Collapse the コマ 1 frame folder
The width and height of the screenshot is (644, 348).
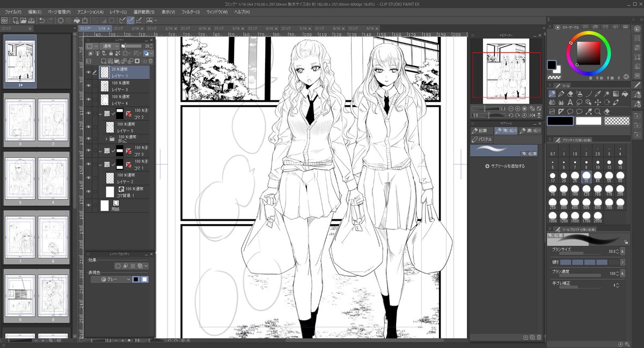[x=100, y=165]
